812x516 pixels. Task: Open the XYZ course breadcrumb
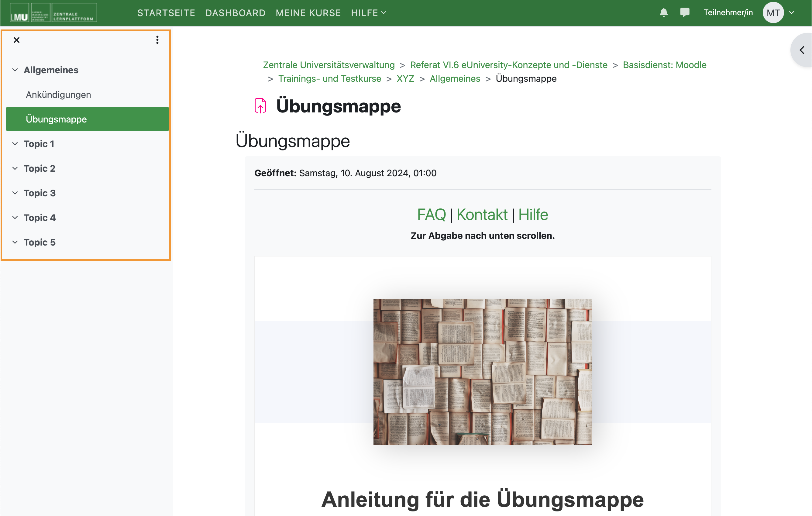tap(405, 79)
